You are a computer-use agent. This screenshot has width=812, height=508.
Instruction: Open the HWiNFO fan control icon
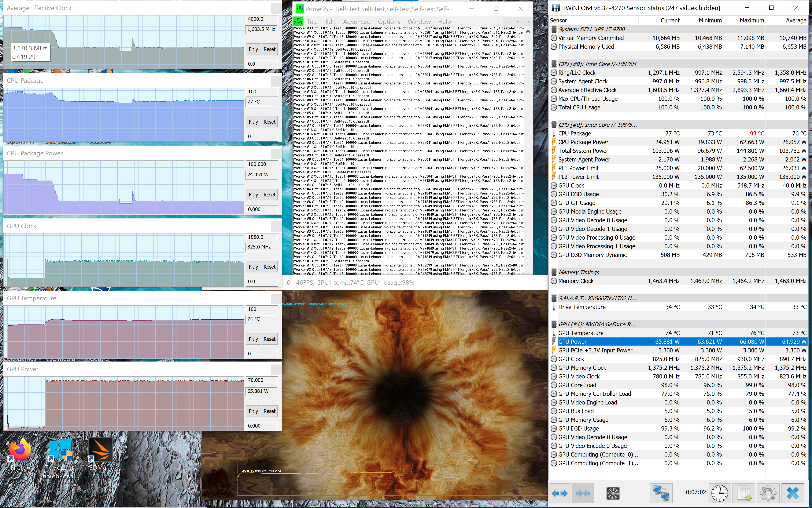(613, 493)
